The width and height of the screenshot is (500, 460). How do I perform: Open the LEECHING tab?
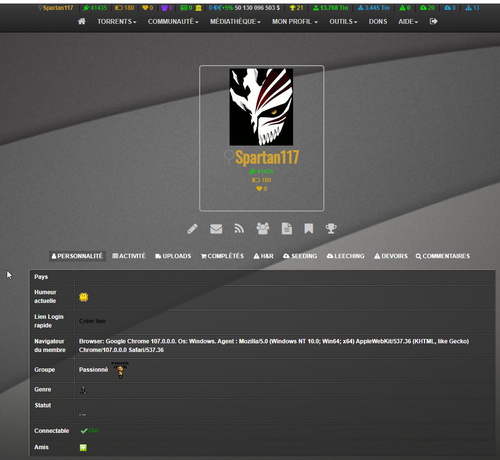346,256
